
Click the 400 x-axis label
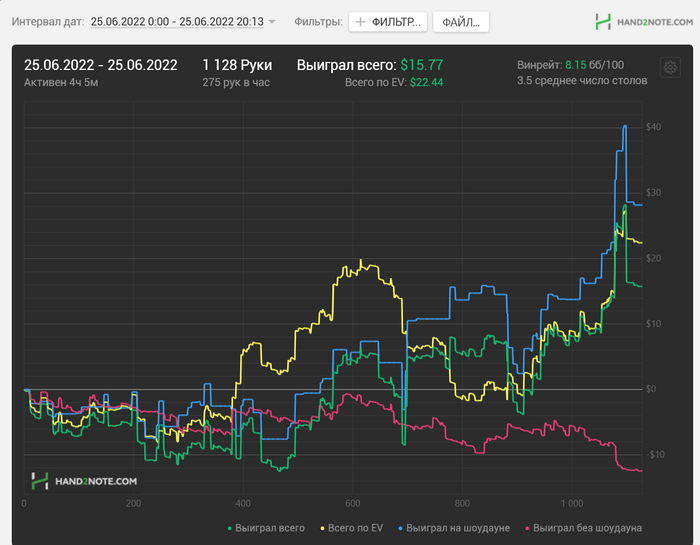(x=243, y=503)
